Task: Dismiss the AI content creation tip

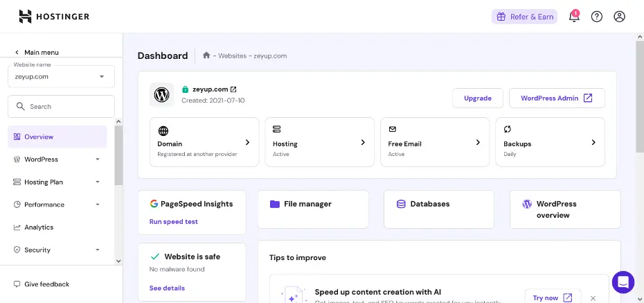Action: (x=593, y=297)
